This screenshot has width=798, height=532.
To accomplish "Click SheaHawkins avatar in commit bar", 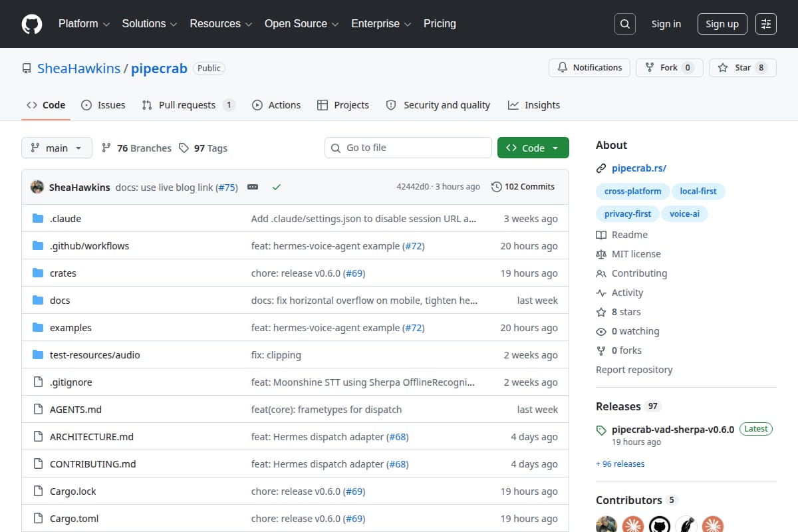I will point(37,187).
